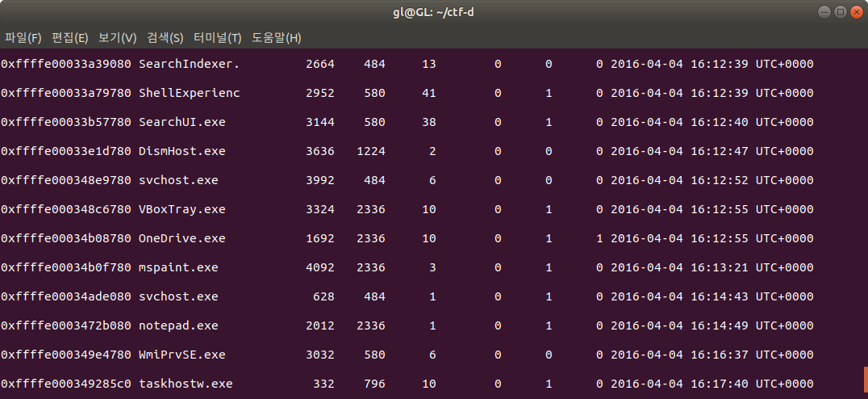The image size is (868, 399).
Task: Click the offset 0xffffe00033b57780
Action: tap(66, 122)
